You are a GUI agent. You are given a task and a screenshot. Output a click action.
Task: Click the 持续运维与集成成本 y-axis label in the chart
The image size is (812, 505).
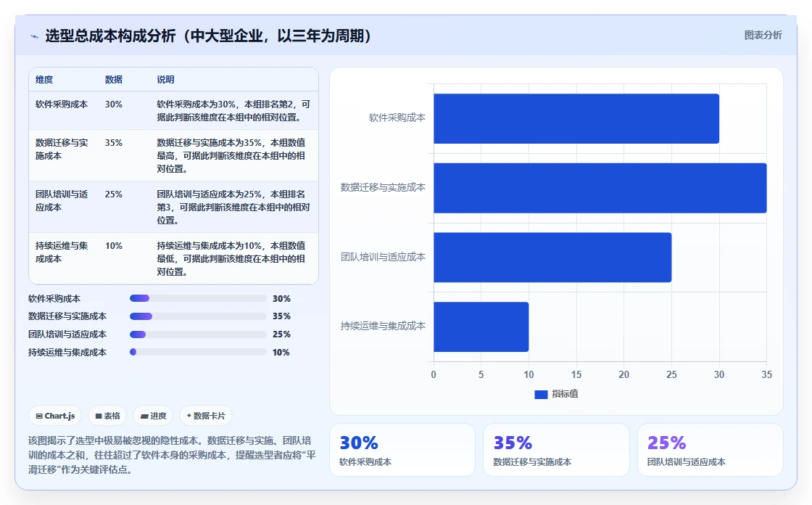[x=384, y=326]
